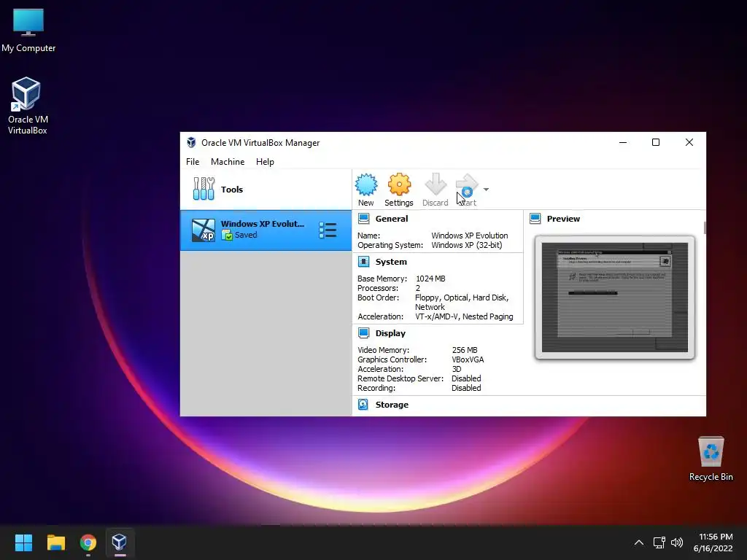Screen dimensions: 747x560
Task: Click the VirtualBox title bar logo icon
Action: [x=191, y=142]
